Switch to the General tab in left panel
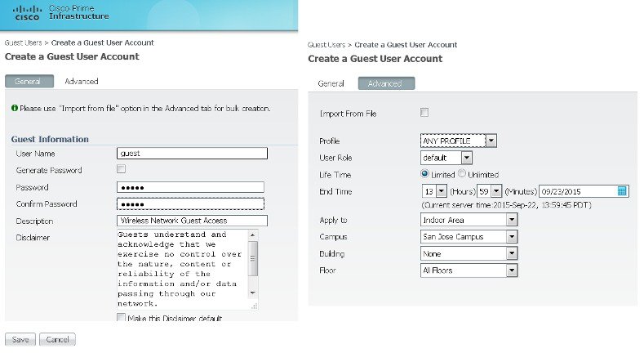This screenshot has width=644, height=353. (29, 82)
